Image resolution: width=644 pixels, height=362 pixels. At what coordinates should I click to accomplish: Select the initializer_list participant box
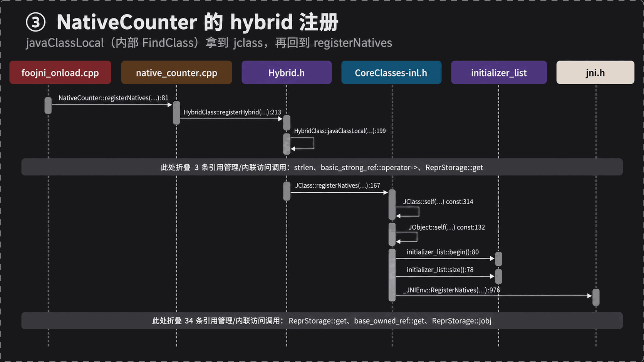pyautogui.click(x=499, y=72)
